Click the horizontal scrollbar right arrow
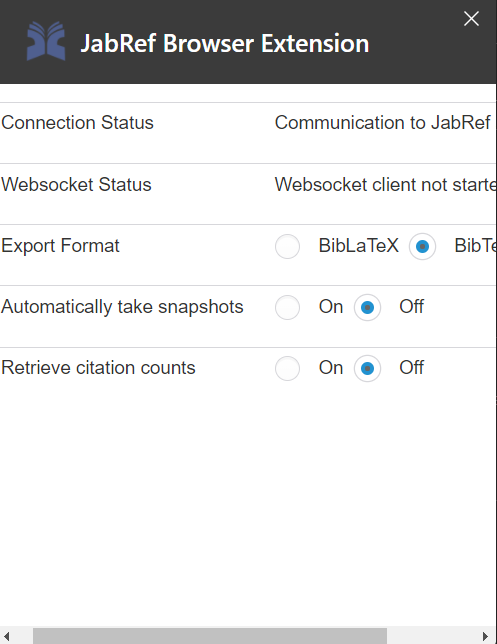This screenshot has height=644, width=497. 485,636
